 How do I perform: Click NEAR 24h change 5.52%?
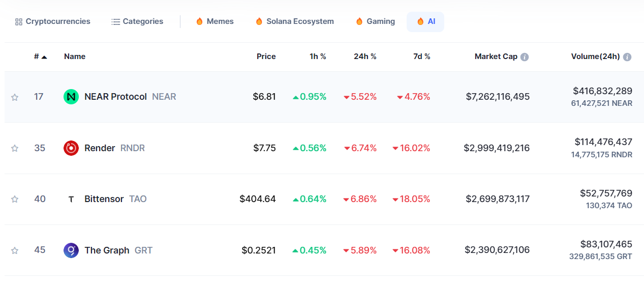click(360, 97)
